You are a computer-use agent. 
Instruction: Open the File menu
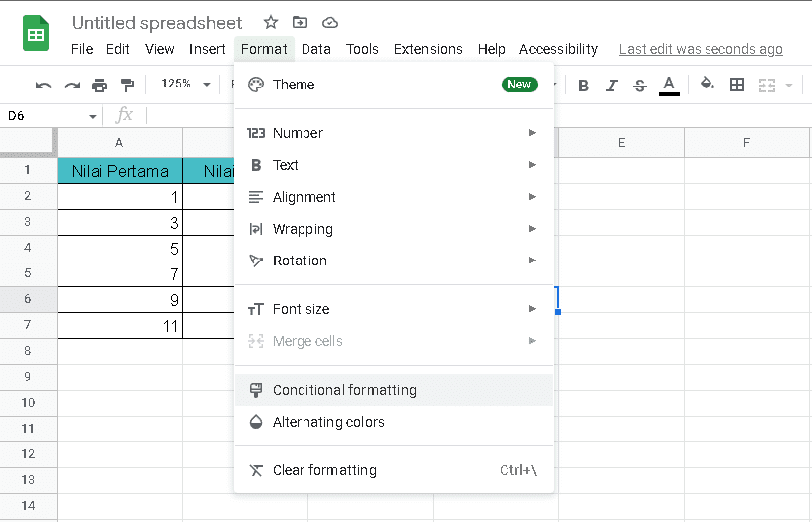coord(82,49)
